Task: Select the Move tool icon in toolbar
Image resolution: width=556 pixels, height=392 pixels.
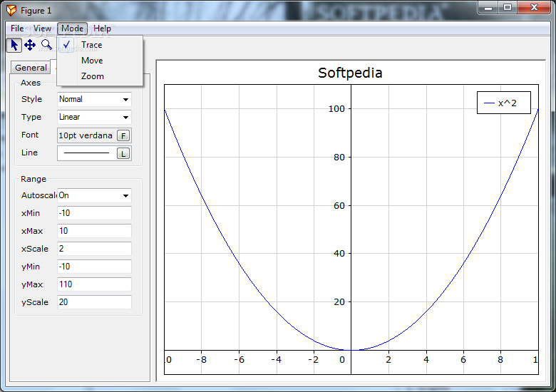Action: (x=30, y=45)
